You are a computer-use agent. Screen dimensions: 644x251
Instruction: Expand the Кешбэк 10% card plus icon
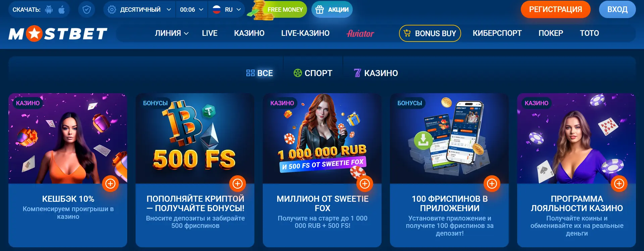pos(110,184)
